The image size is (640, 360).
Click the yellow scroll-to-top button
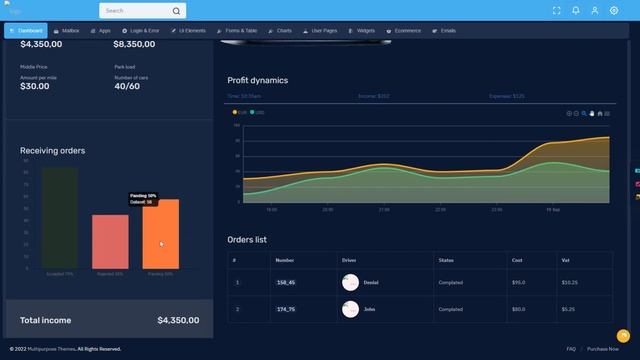[x=623, y=336]
